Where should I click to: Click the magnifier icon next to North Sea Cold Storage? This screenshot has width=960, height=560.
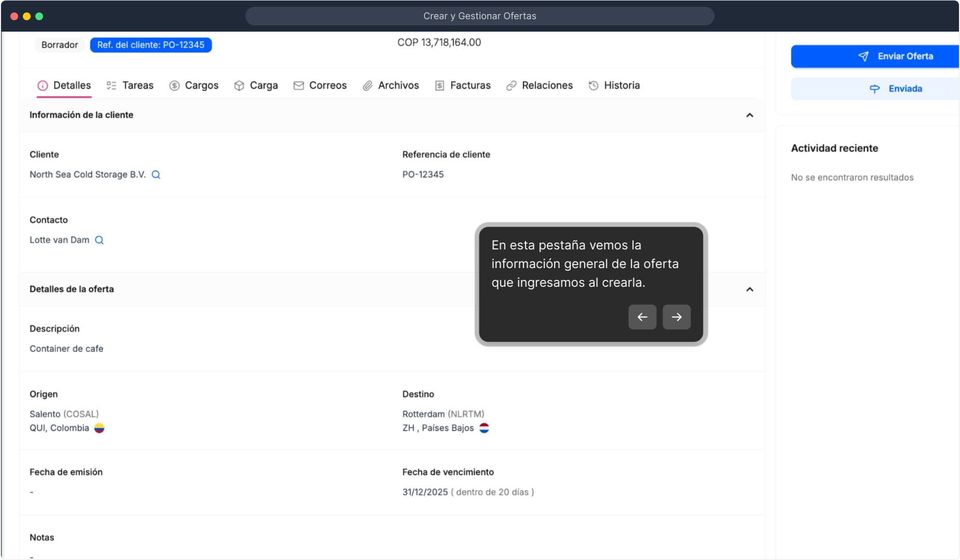[156, 175]
